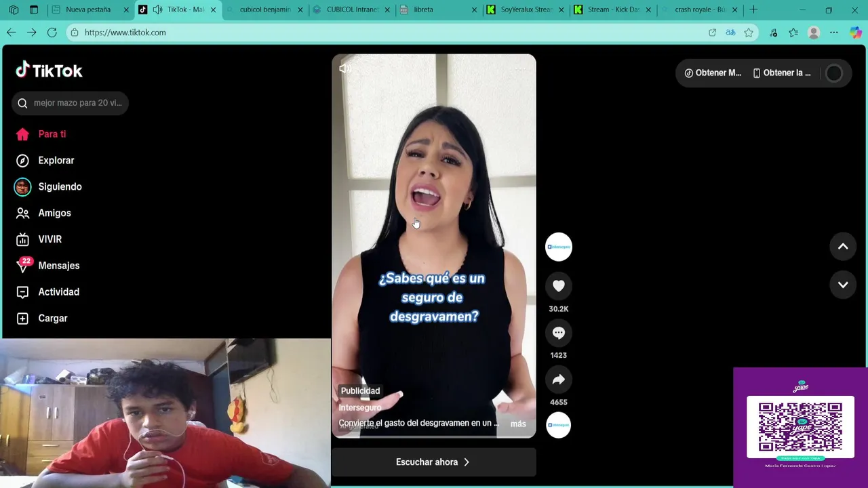The image size is (868, 488).
Task: Click the Escuchar ahora button
Action: pos(433,462)
